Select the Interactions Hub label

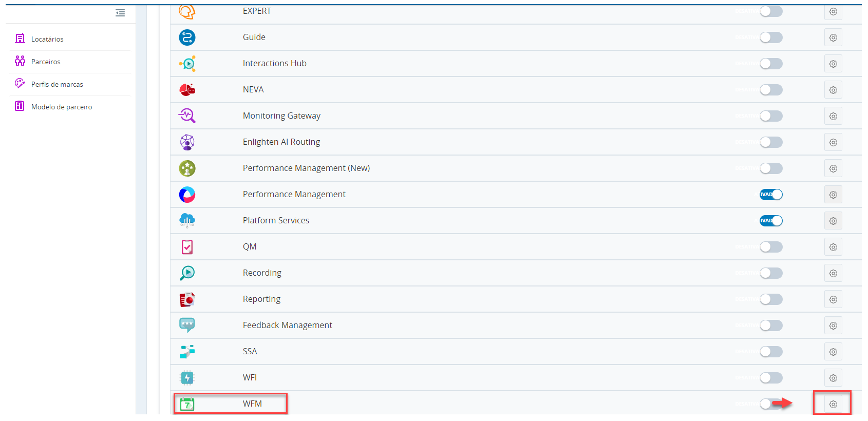(x=274, y=64)
